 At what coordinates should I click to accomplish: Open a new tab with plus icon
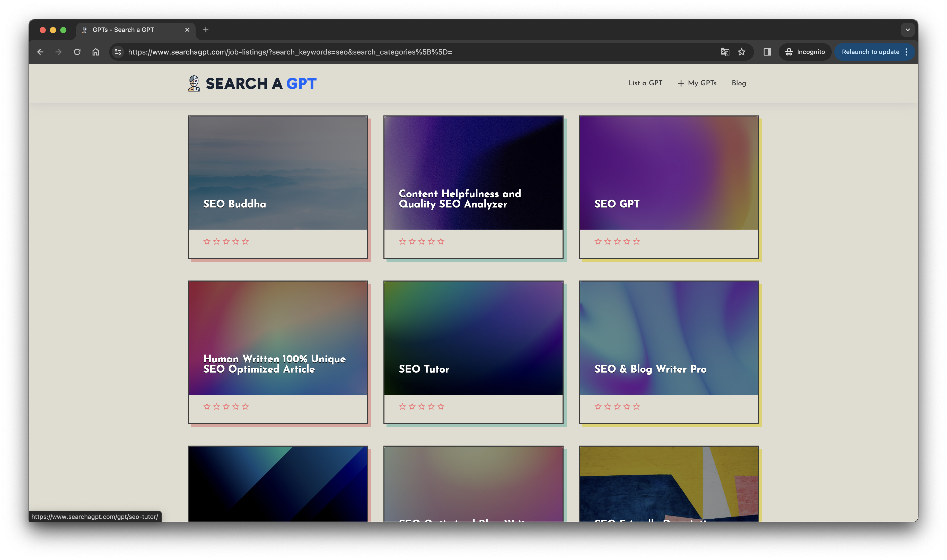[206, 30]
